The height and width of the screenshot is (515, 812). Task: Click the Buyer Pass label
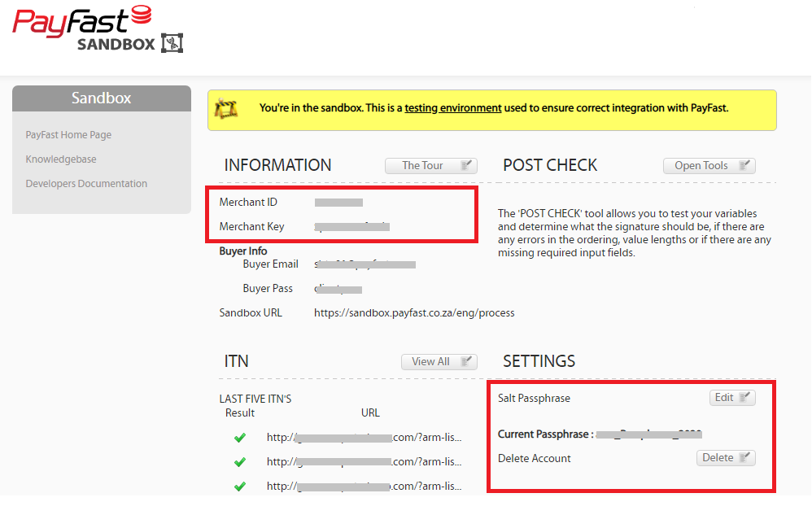(268, 288)
